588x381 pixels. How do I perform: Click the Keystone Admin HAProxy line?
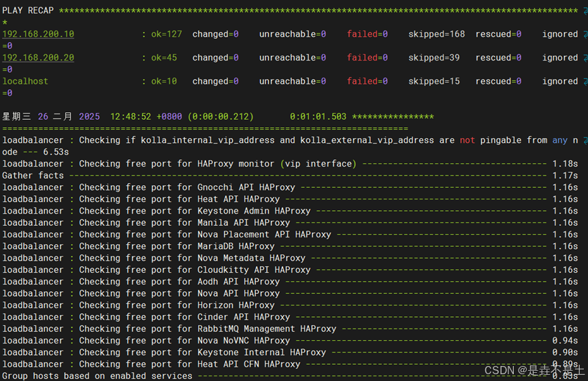pos(290,211)
